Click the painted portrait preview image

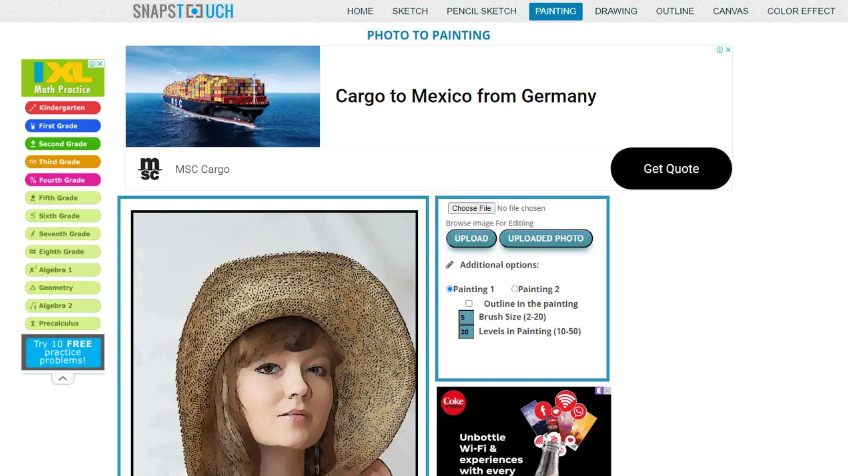tap(275, 343)
